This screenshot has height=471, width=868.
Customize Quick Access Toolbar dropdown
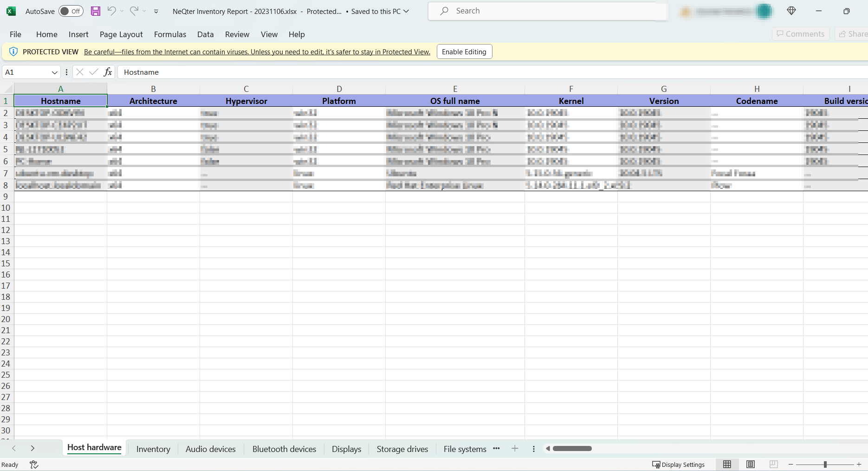[x=156, y=11]
